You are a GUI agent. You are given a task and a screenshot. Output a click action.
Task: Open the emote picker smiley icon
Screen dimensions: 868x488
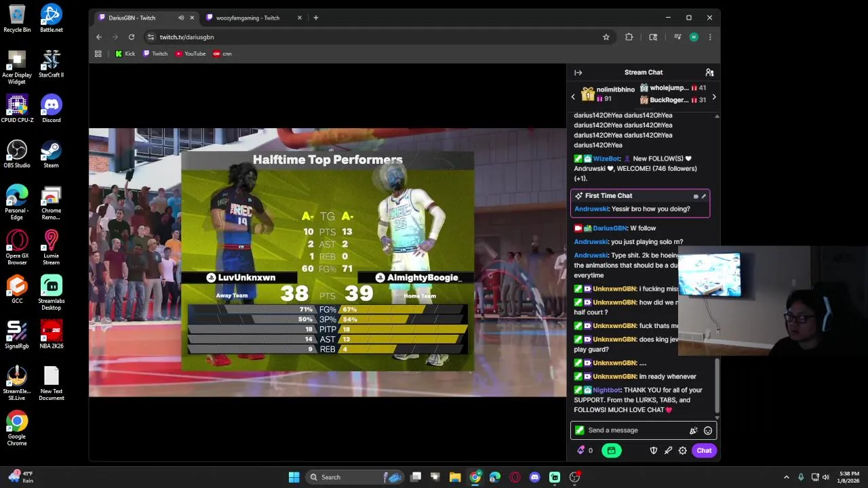point(708,430)
